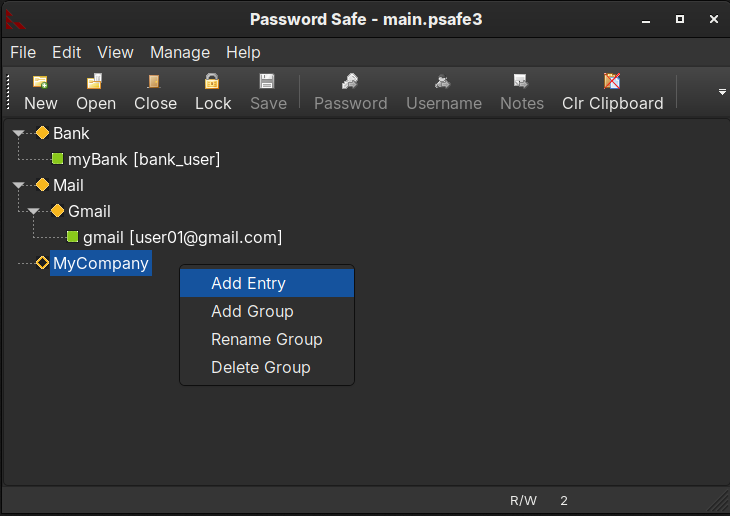
Task: Click the Gmail group diamond icon
Action: (57, 211)
